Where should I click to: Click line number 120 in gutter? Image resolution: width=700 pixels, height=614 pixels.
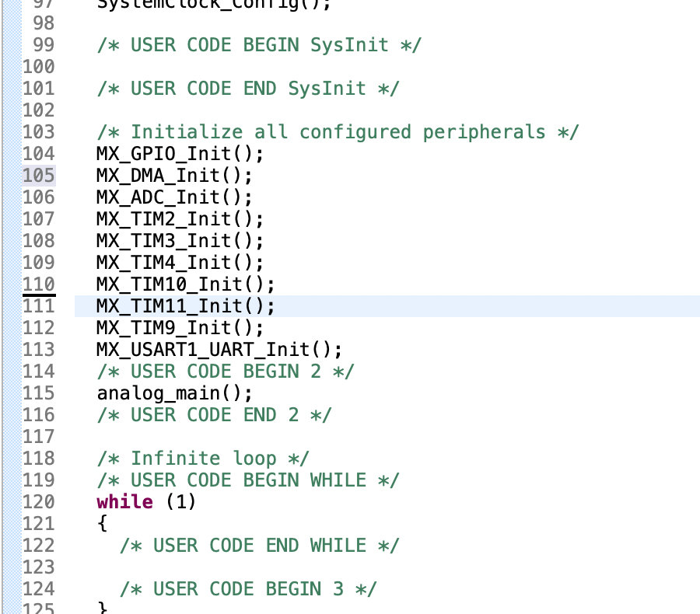pos(39,502)
